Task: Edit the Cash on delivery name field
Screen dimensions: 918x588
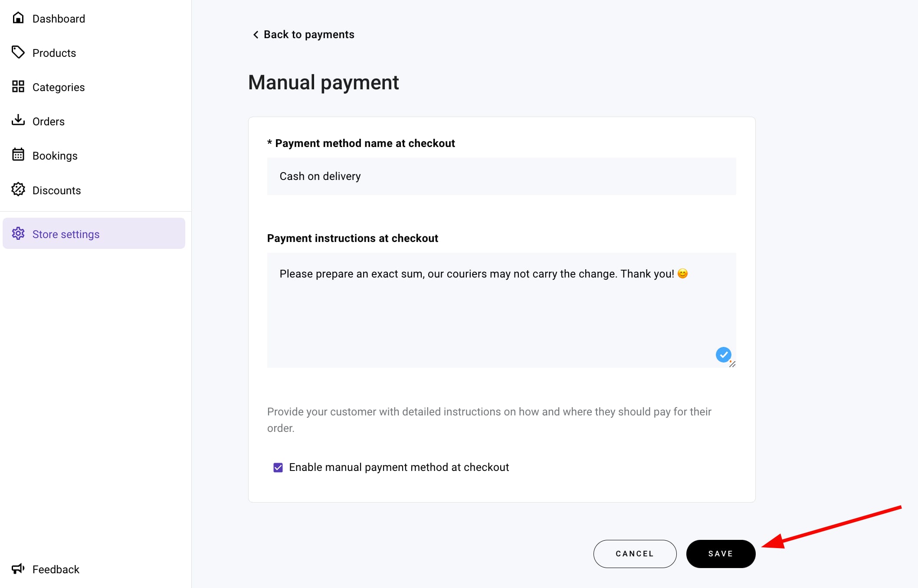Action: tap(501, 176)
